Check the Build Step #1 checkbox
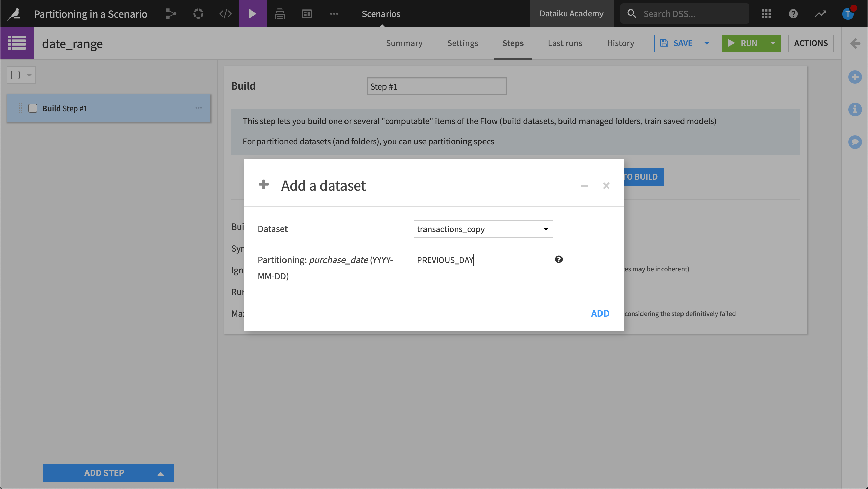This screenshot has width=868, height=489. tap(33, 108)
